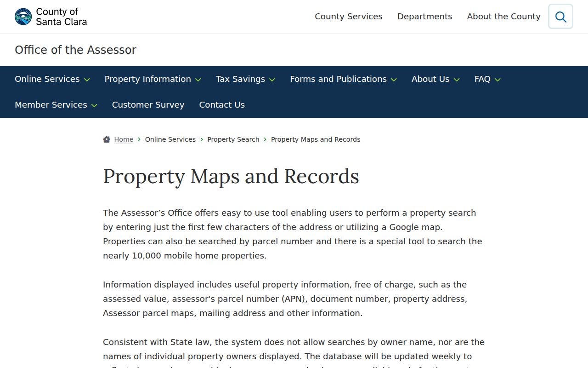Viewport: 588px width, 368px height.
Task: Expand the Property Information chevron
Action: point(198,80)
